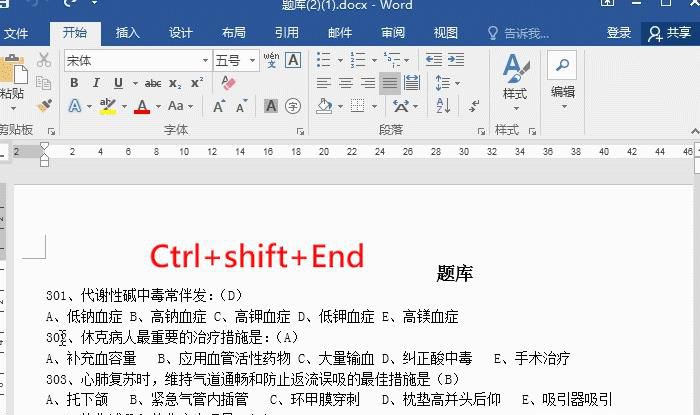The image size is (700, 415).
Task: Switch to the 设计 Design tab
Action: pos(180,33)
